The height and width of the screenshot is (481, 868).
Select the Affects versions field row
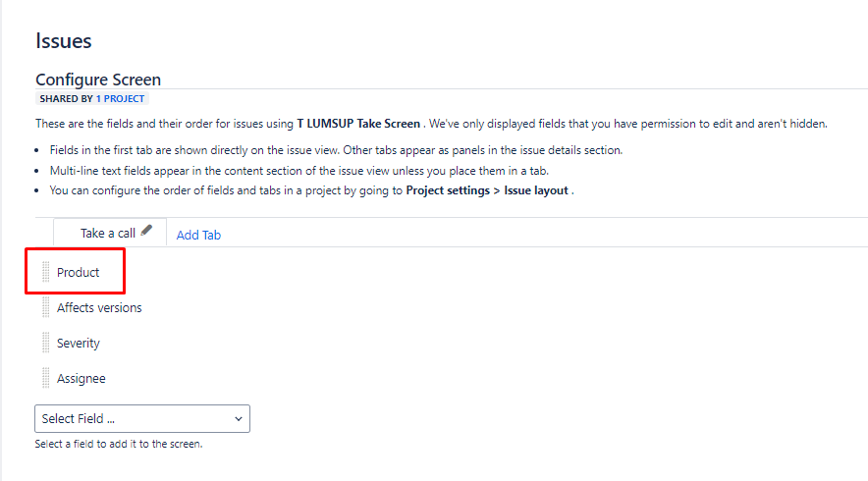tap(99, 308)
